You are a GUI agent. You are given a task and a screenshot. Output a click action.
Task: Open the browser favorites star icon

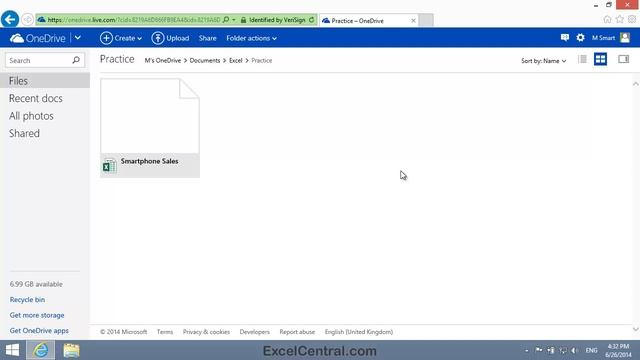click(x=620, y=19)
